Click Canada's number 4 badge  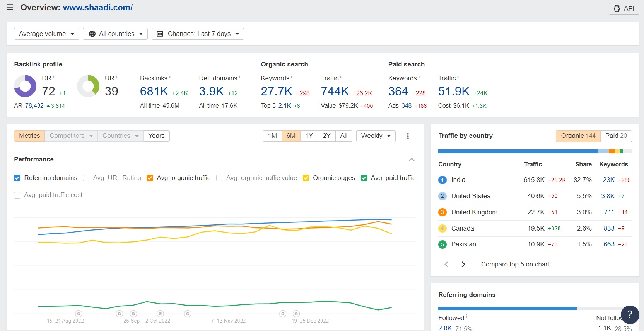(x=442, y=229)
